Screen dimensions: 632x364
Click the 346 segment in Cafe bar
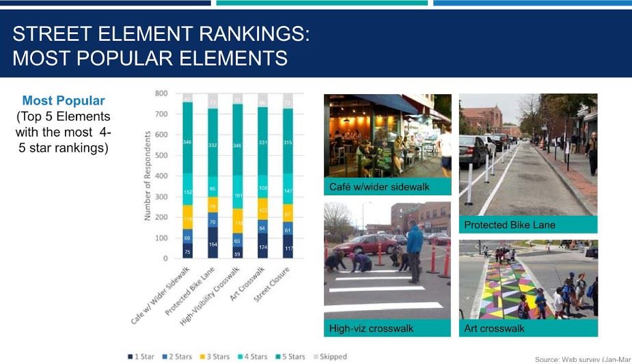[x=187, y=138]
